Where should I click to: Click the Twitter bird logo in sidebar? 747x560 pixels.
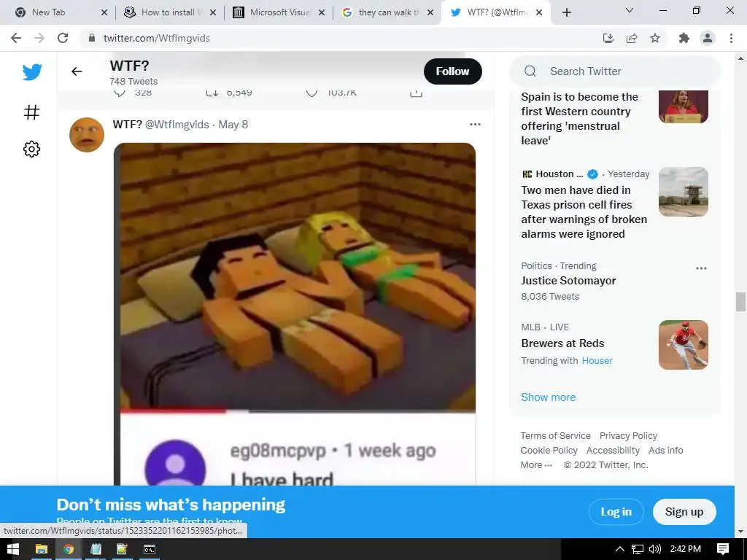[x=32, y=72]
